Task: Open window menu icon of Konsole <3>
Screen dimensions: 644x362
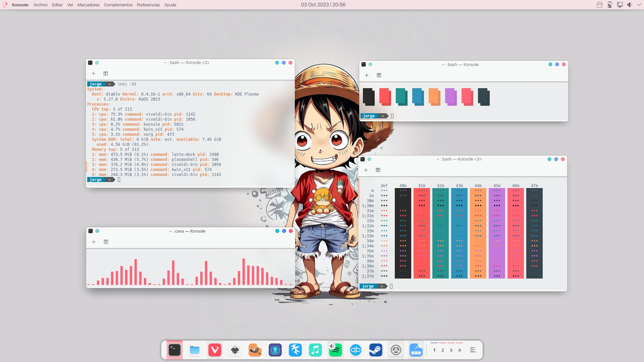Action: pyautogui.click(x=363, y=159)
